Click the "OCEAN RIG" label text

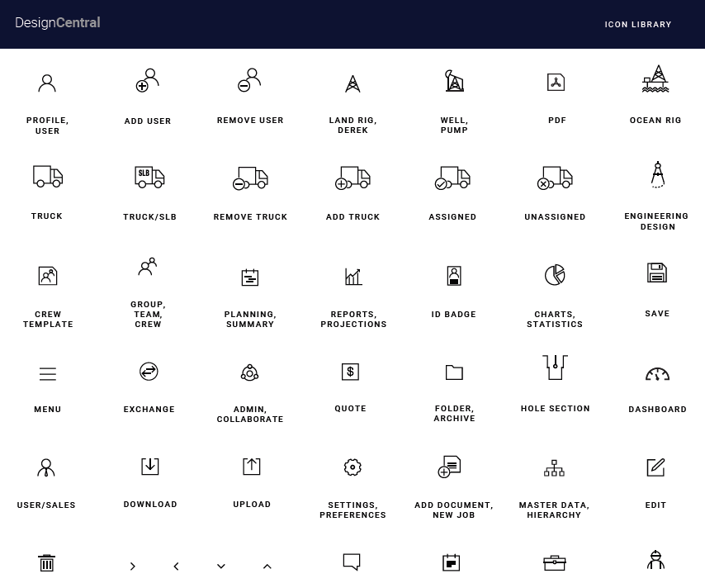tap(655, 120)
